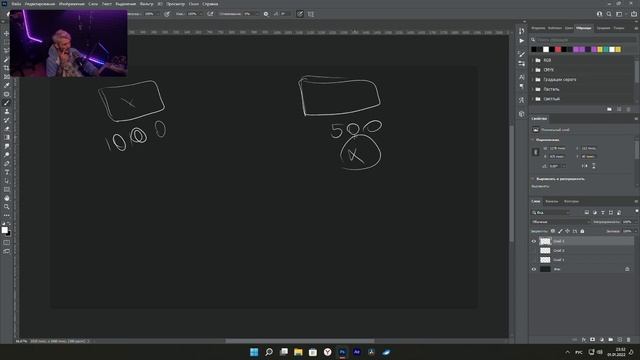Viewport: 640px width, 360px height.
Task: Select the Move tool
Action: [x=7, y=33]
